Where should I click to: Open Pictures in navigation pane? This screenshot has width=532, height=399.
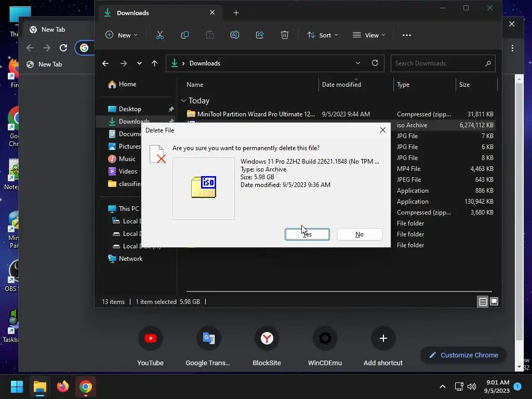pos(124,146)
